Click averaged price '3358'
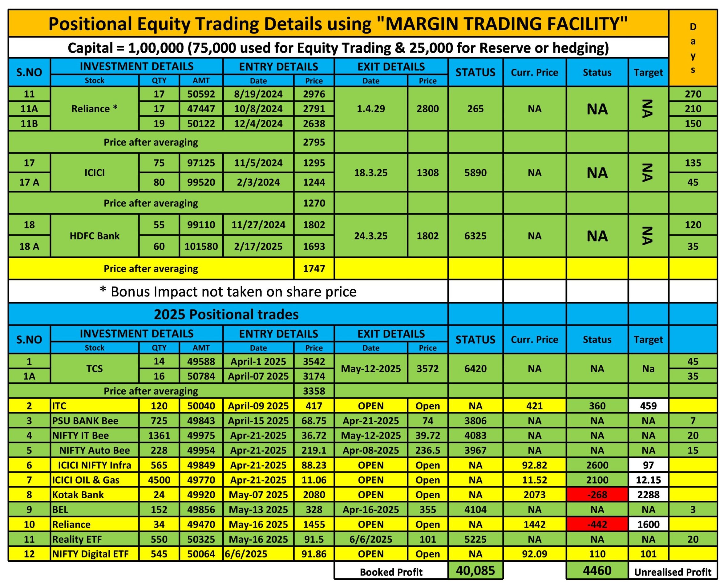This screenshot has height=587, width=728. tap(314, 391)
